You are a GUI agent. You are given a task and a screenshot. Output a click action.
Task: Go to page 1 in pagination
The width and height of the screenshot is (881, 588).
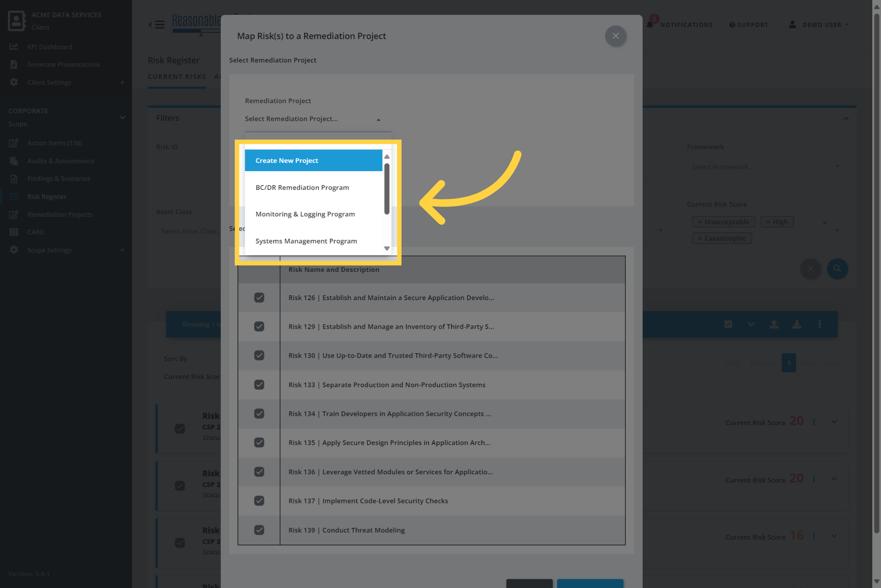click(789, 363)
